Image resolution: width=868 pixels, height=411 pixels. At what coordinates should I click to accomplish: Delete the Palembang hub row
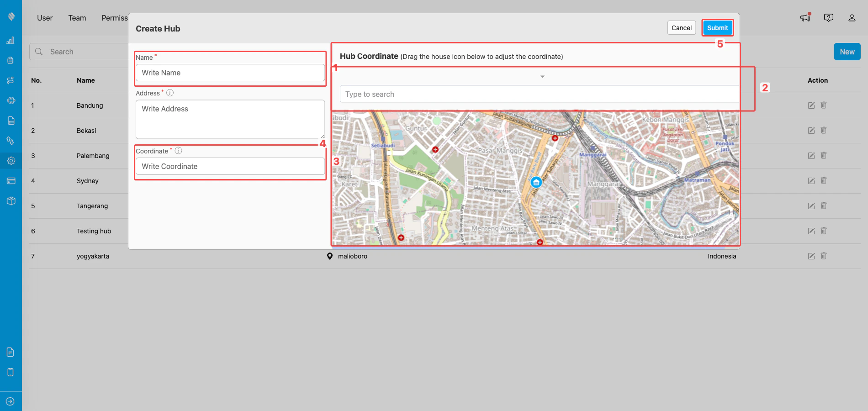pos(824,155)
